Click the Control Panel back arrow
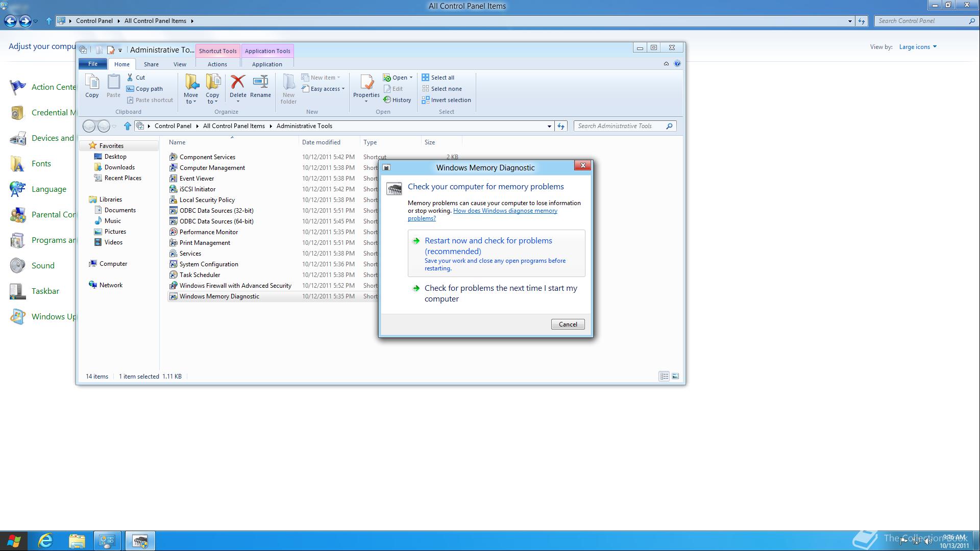980x551 pixels. tap(10, 21)
